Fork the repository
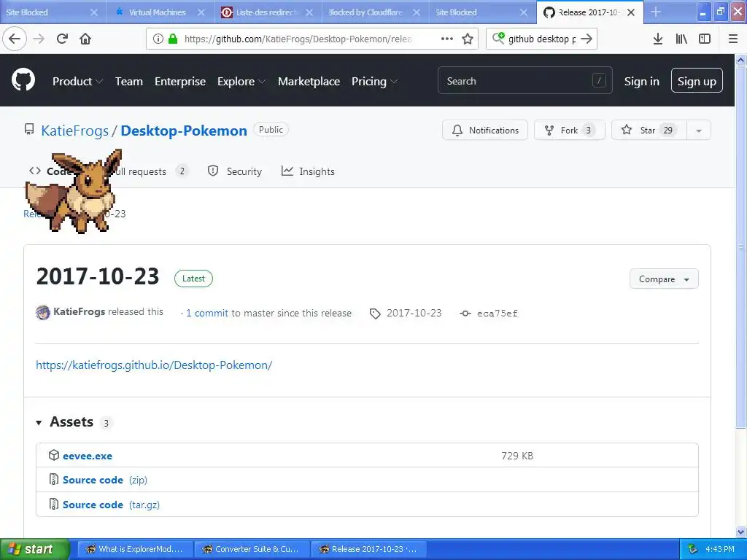This screenshot has height=560, width=747. click(569, 130)
